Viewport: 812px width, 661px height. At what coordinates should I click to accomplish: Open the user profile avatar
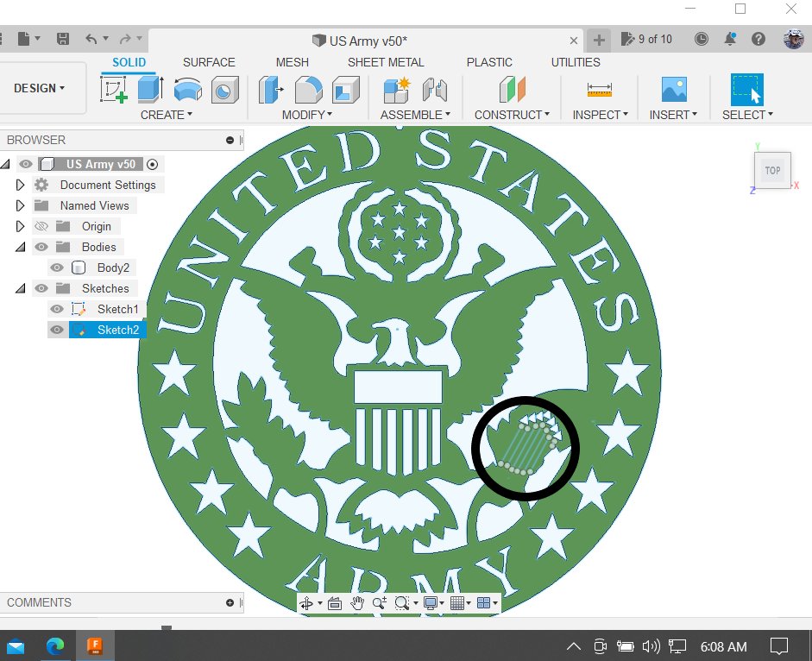[793, 39]
